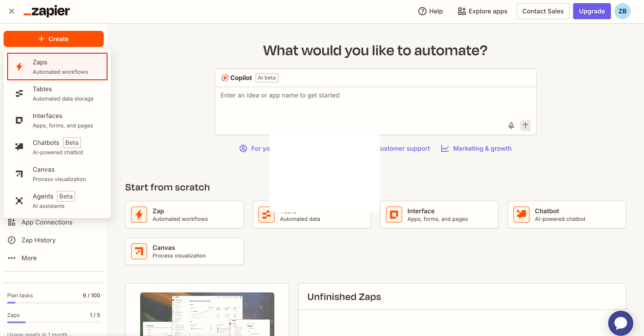Click the orange Create button

53,39
